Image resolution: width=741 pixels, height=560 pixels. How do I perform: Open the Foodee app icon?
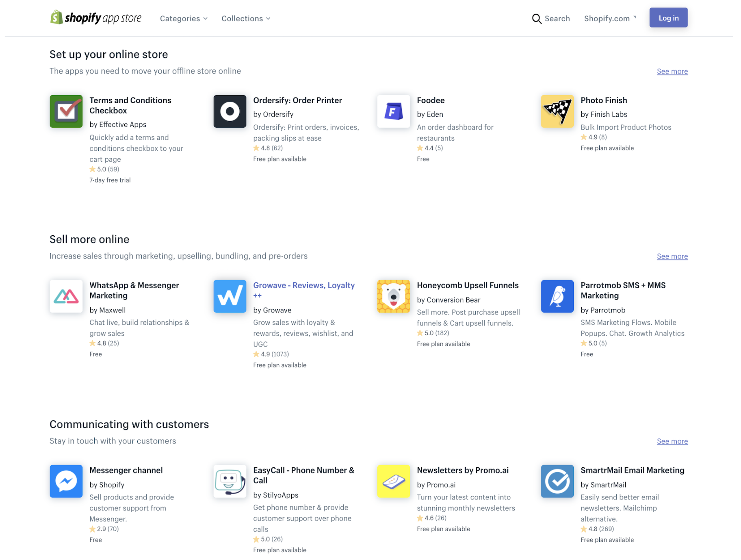tap(393, 111)
